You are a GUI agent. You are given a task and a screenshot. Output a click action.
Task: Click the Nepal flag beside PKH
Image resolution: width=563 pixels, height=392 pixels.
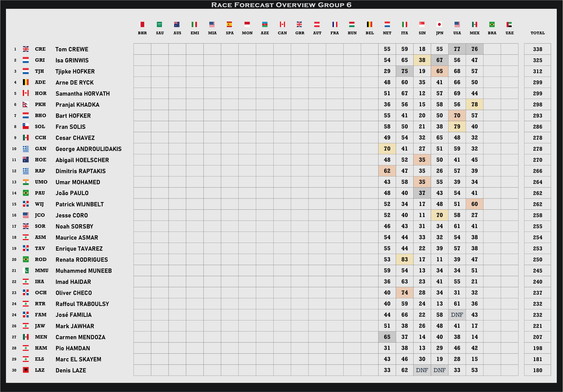point(25,104)
